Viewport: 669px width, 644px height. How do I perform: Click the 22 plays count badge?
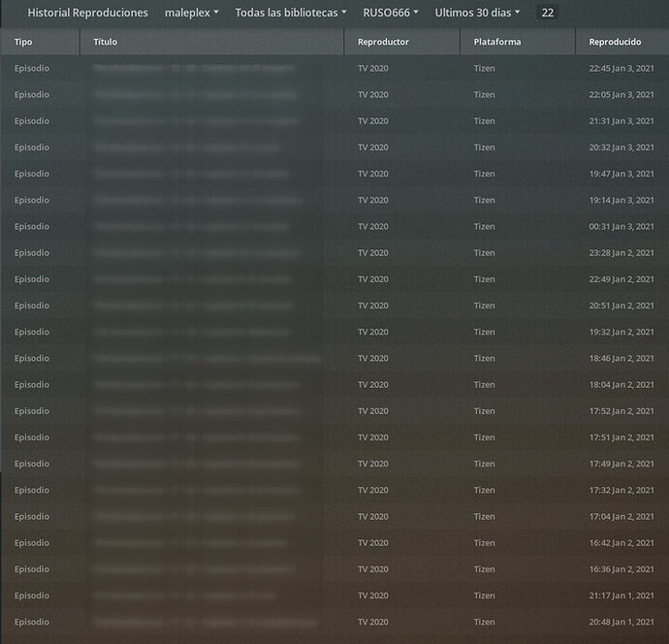548,13
